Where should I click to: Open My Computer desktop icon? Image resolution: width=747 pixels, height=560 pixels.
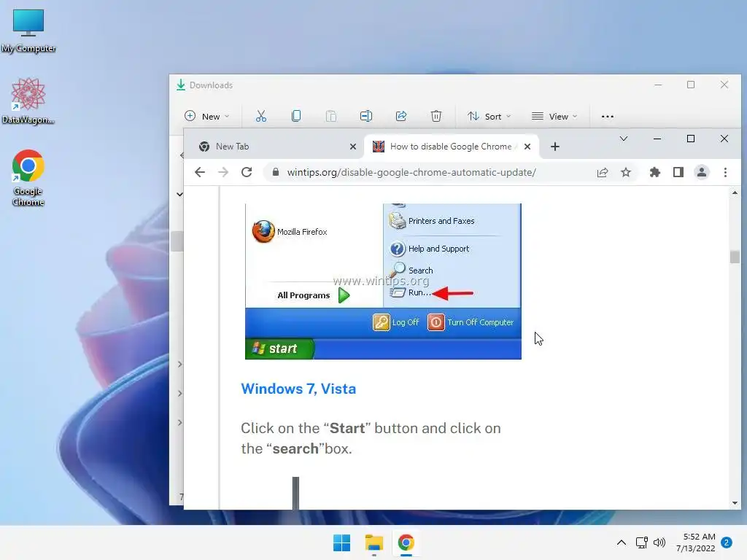pyautogui.click(x=28, y=31)
